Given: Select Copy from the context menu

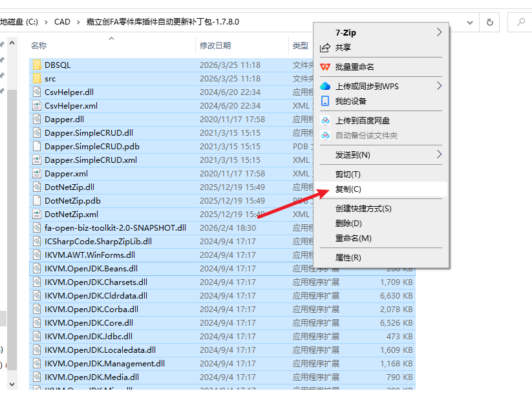Looking at the screenshot, I should pos(348,189).
